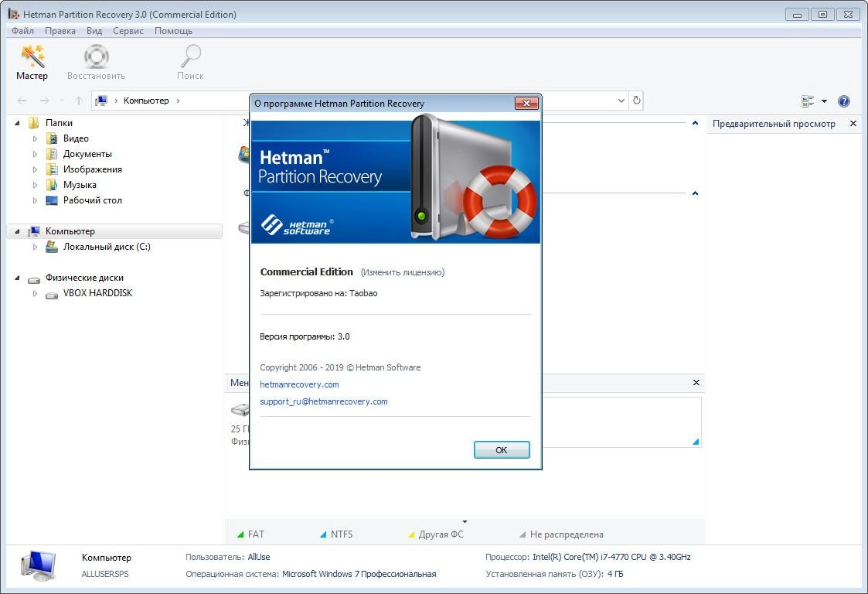Collapse the Физические диски node

coord(17,278)
